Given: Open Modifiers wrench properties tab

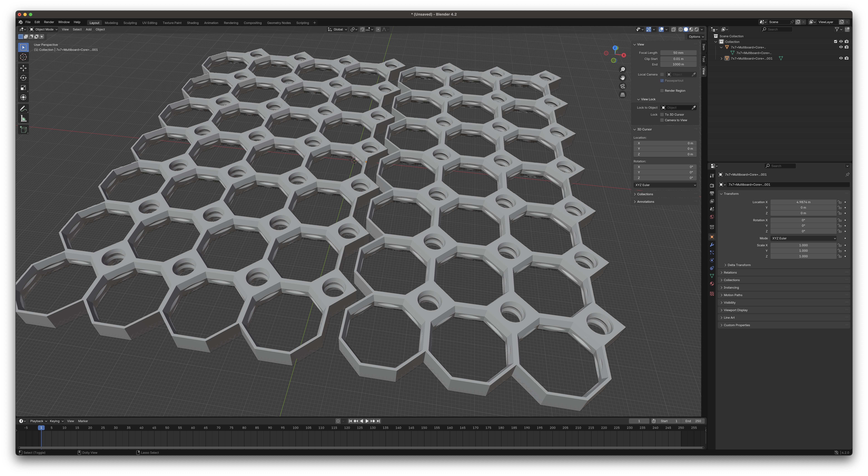Looking at the screenshot, I should (712, 245).
